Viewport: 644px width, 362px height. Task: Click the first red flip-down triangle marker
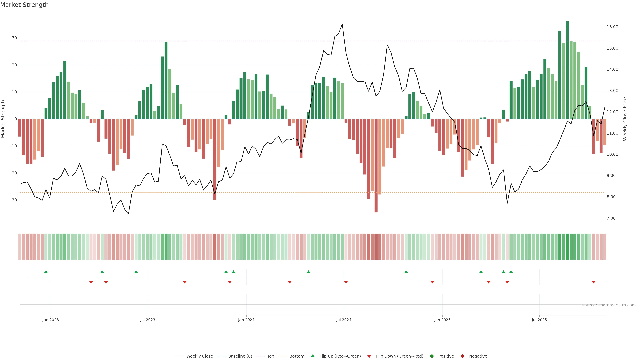click(x=91, y=282)
